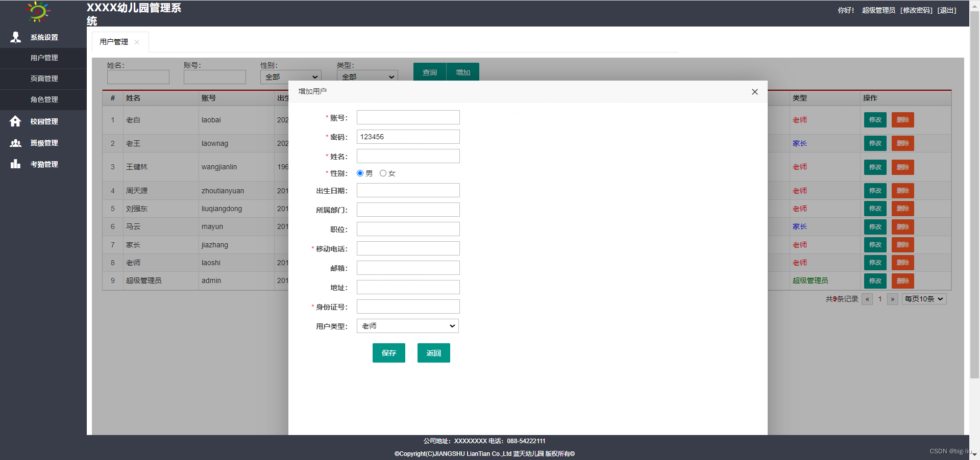Click 修改 for the 老白 row
Viewport: 980px width, 460px height.
tap(875, 120)
